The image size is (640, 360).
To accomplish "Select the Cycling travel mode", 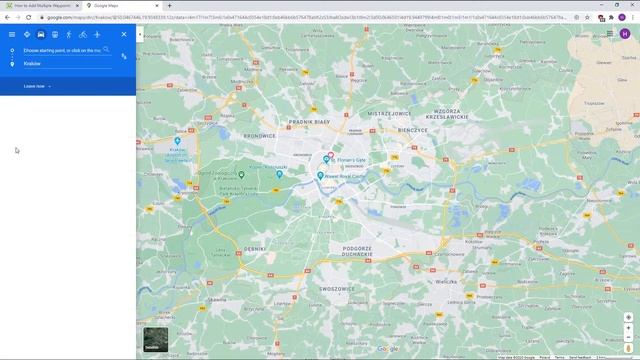I will tap(83, 35).
